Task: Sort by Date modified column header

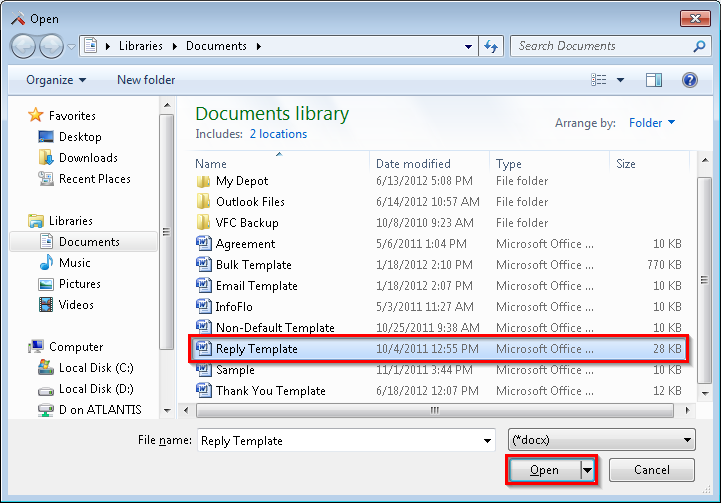Action: (413, 164)
